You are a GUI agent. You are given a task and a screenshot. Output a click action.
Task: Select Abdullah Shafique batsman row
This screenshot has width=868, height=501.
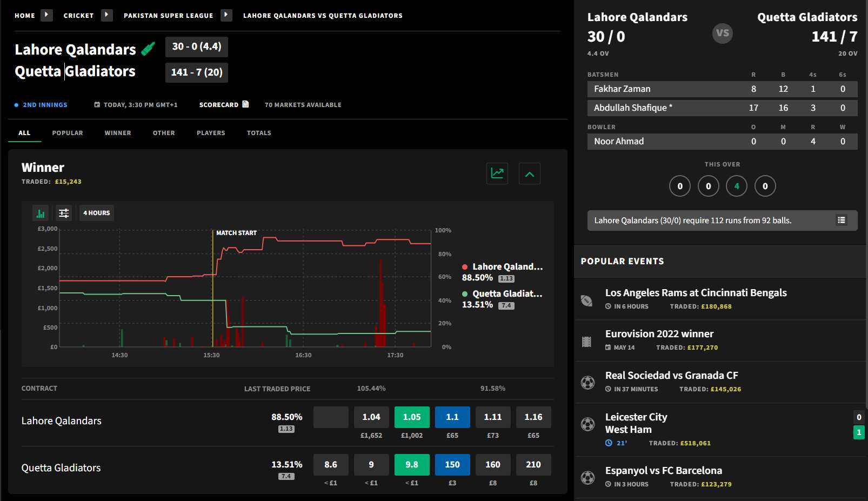click(723, 108)
